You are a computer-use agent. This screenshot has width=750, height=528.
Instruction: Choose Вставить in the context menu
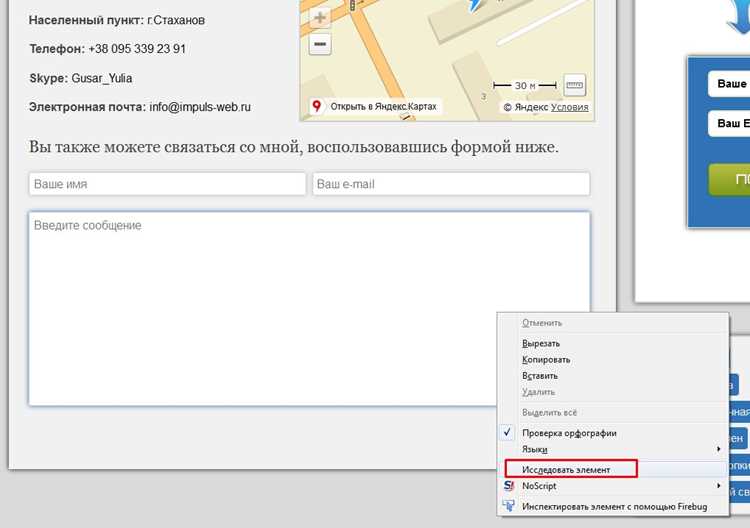coord(613,376)
